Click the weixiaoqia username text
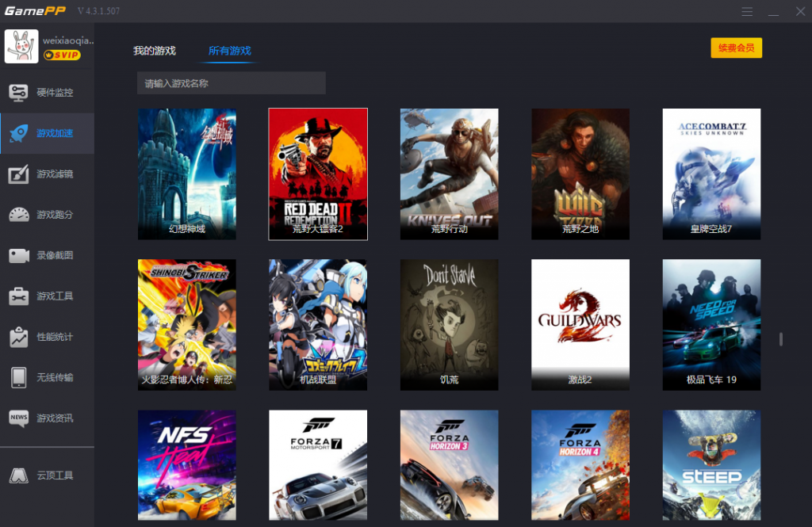This screenshot has height=527, width=812. click(x=68, y=40)
